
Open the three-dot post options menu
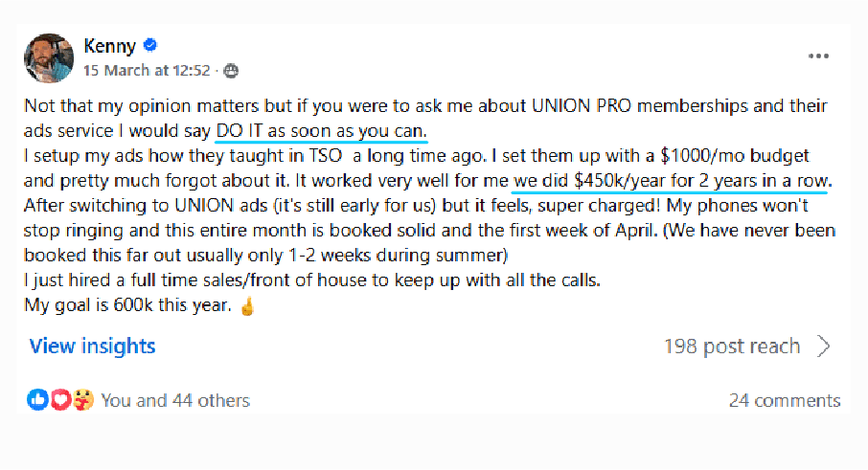click(x=818, y=56)
